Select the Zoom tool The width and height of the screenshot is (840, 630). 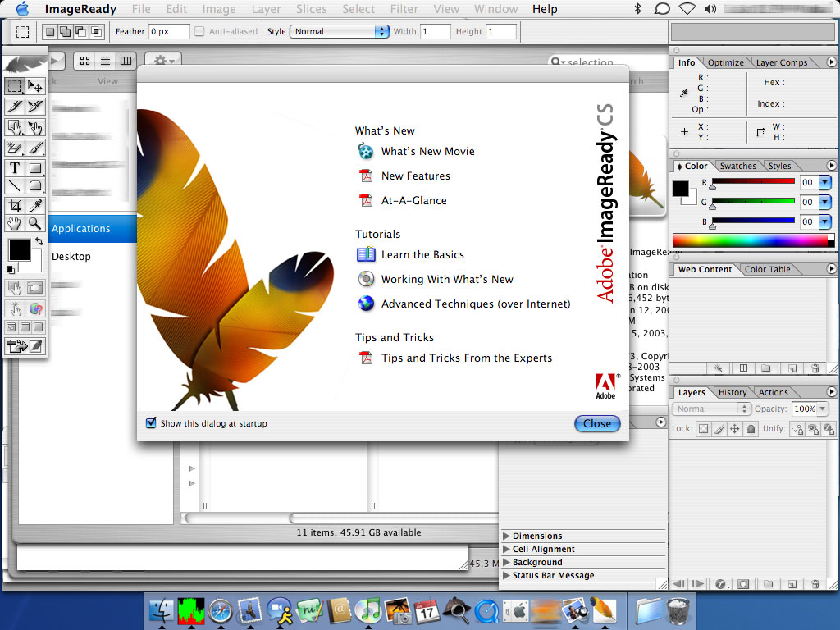pos(35,223)
